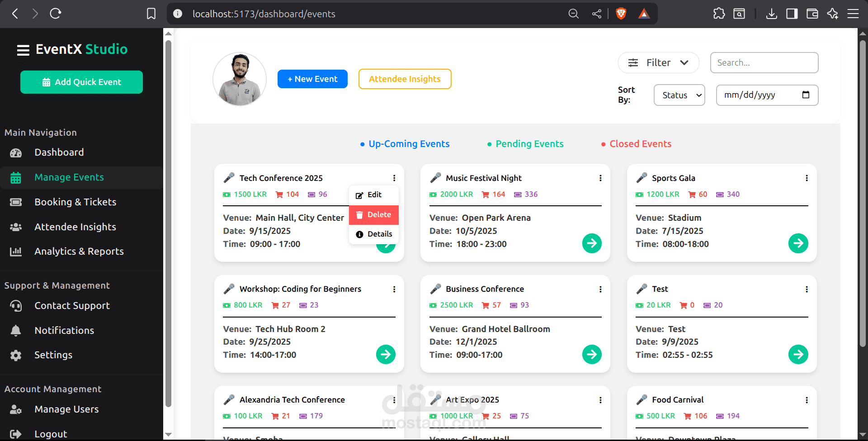Click the site information icon in address bar
The height and width of the screenshot is (441, 868).
[178, 14]
